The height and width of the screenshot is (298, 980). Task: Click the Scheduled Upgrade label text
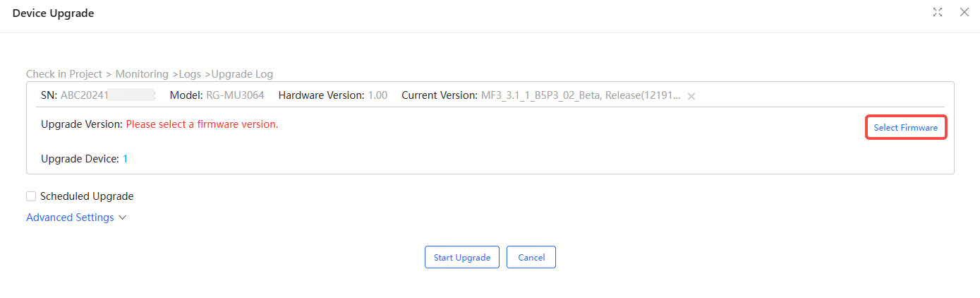pyautogui.click(x=87, y=196)
